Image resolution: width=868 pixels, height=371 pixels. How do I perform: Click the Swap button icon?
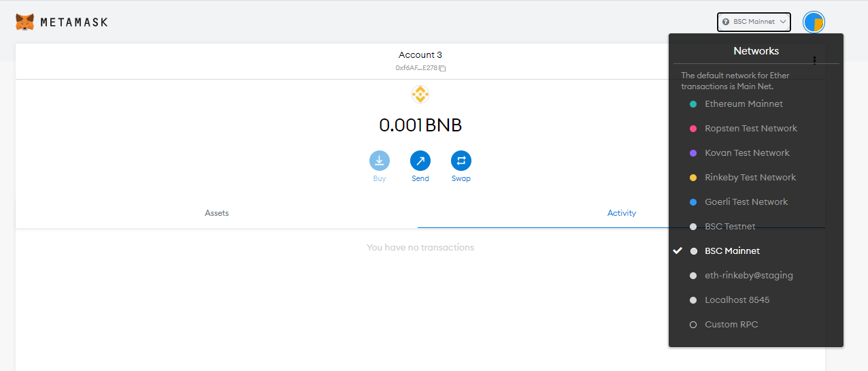click(461, 161)
